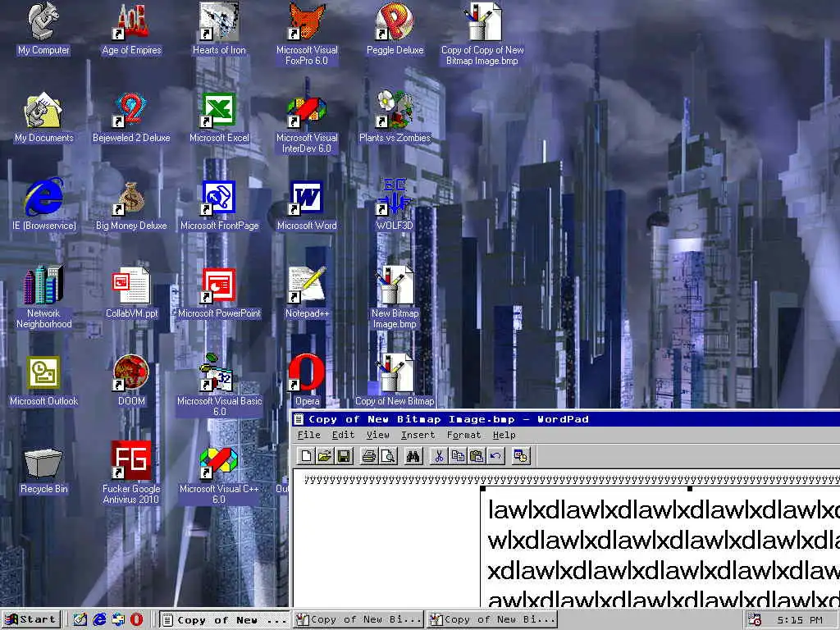Screen dimensions: 840x630
Task: Click the Open file icon in WordPad
Action: 325,456
